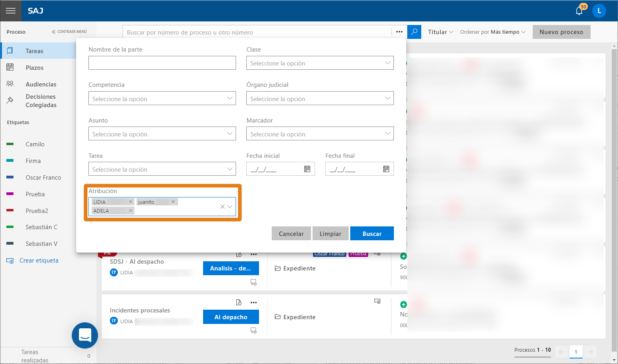The height and width of the screenshot is (364, 618).
Task: Expand the Competencia dropdown
Action: click(162, 98)
